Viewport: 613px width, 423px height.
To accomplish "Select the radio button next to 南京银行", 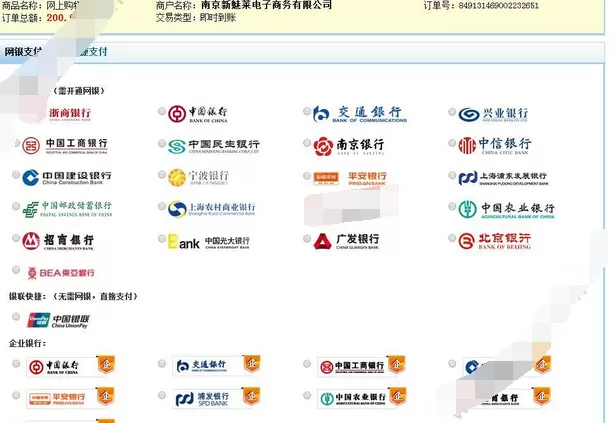I will click(x=307, y=143).
